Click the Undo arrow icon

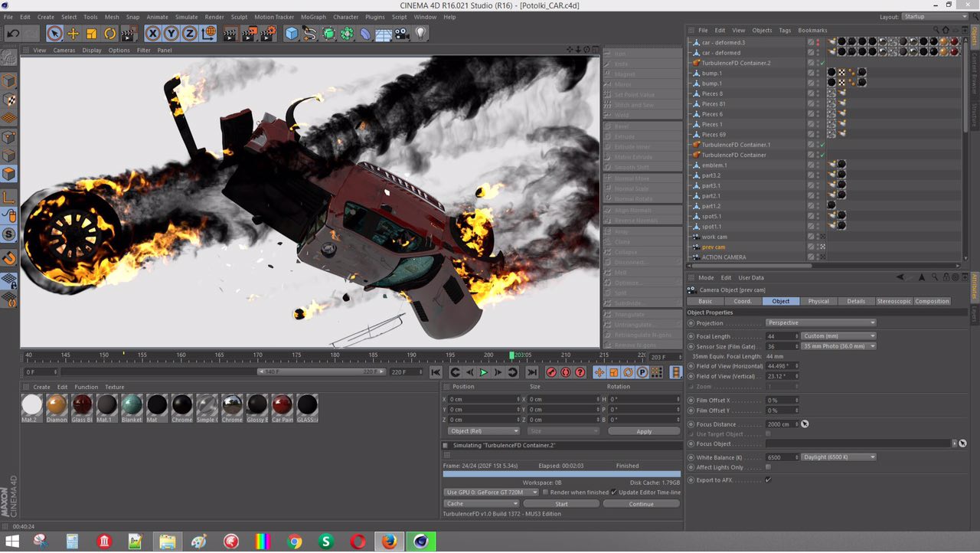[x=12, y=33]
